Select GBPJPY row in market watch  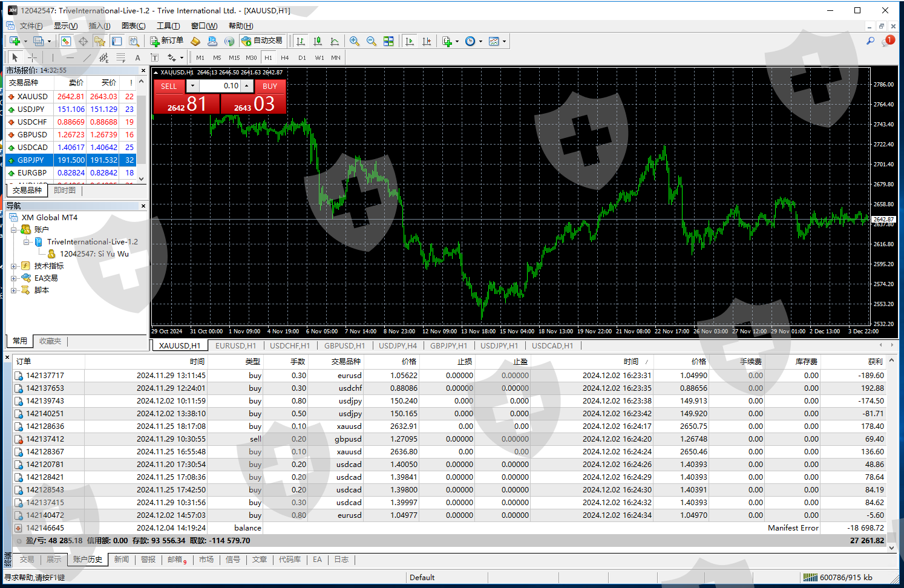tap(31, 160)
